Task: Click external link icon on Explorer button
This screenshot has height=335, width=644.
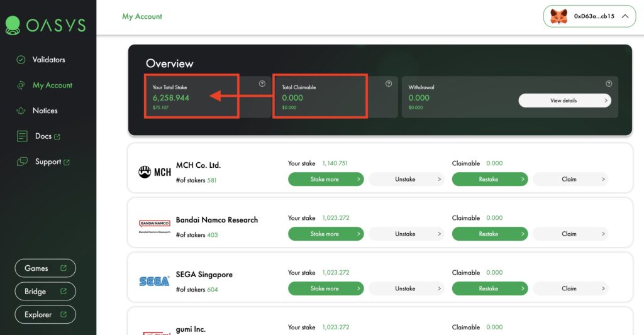Action: click(64, 314)
